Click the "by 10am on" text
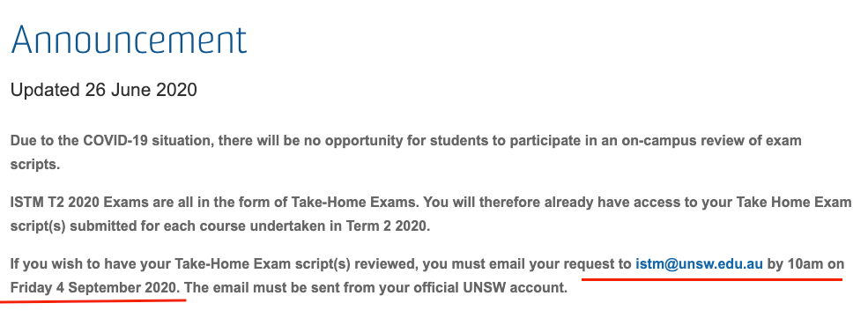Image resolution: width=868 pixels, height=318 pixels. [x=805, y=264]
